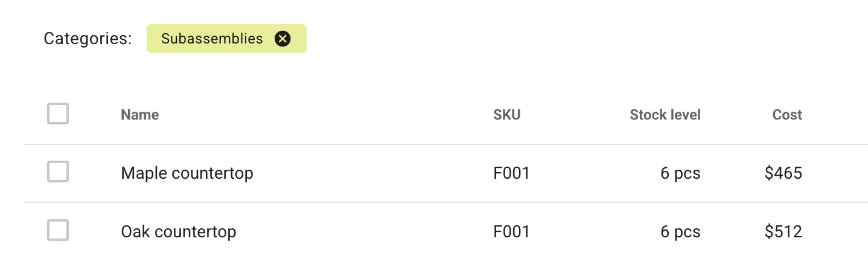Toggle the select-all checkbox in header
Screen dimensions: 868x279
click(x=58, y=114)
